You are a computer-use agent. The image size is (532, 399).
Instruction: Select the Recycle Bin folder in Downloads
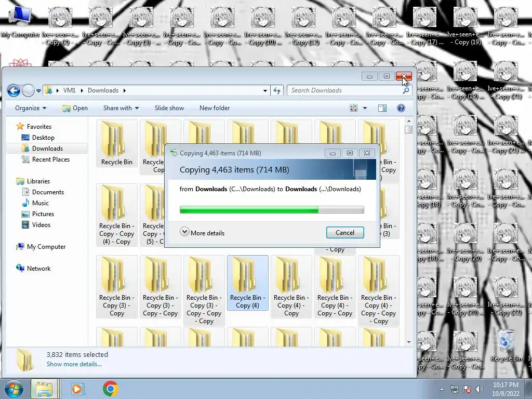point(117,143)
